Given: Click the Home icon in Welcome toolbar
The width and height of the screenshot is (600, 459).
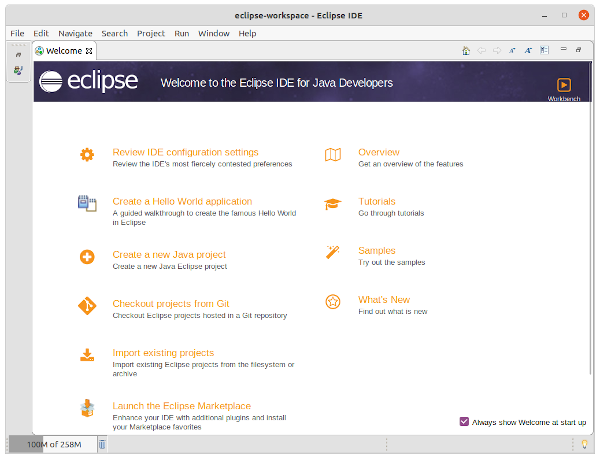Looking at the screenshot, I should point(466,50).
